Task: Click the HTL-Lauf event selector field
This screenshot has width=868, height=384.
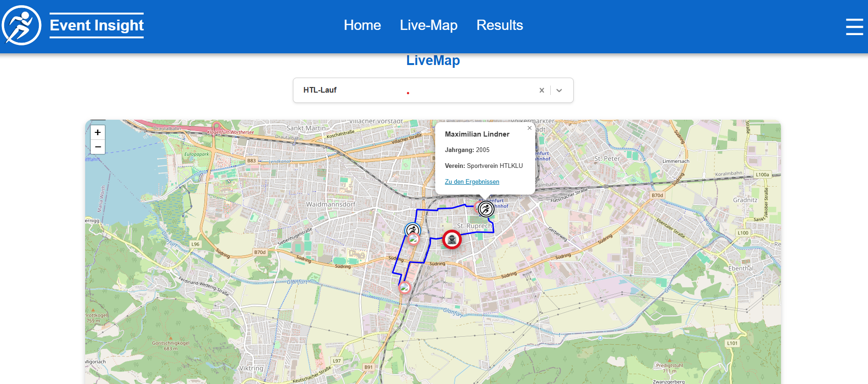Action: pyautogui.click(x=433, y=90)
